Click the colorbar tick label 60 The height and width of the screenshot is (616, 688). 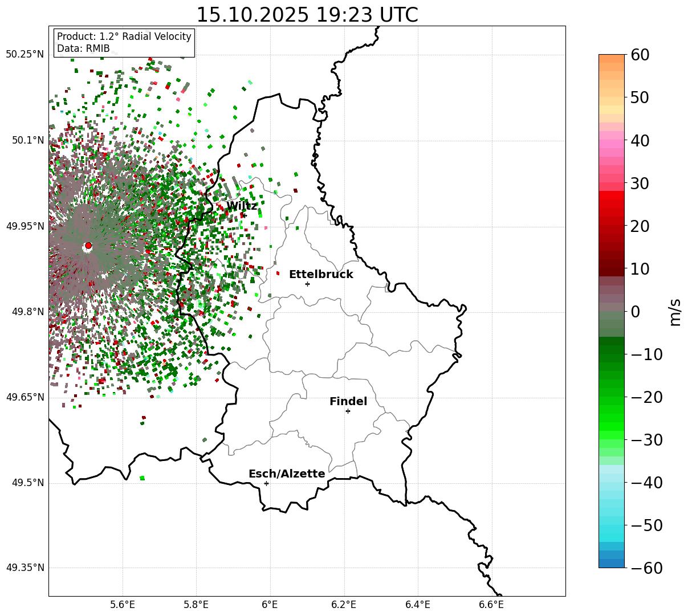click(x=640, y=55)
